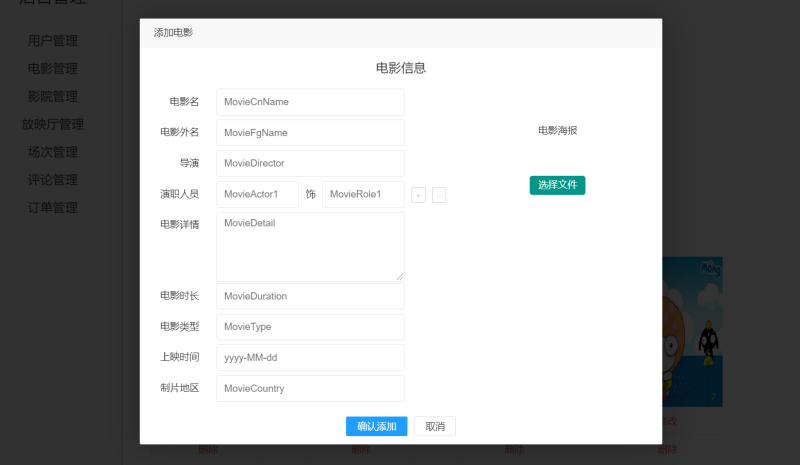Focus the MovieActor1 input field
Image resolution: width=800 pixels, height=465 pixels.
[x=257, y=194]
